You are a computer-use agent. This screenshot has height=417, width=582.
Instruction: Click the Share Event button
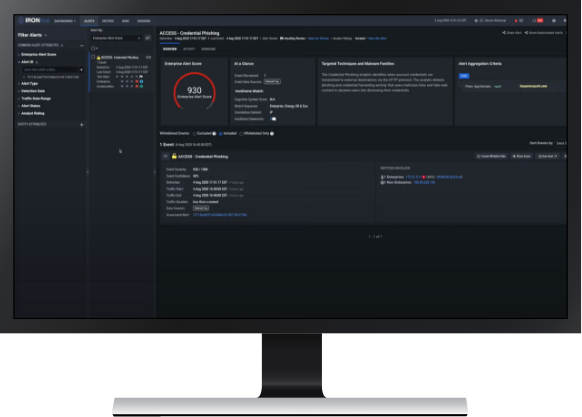[521, 156]
